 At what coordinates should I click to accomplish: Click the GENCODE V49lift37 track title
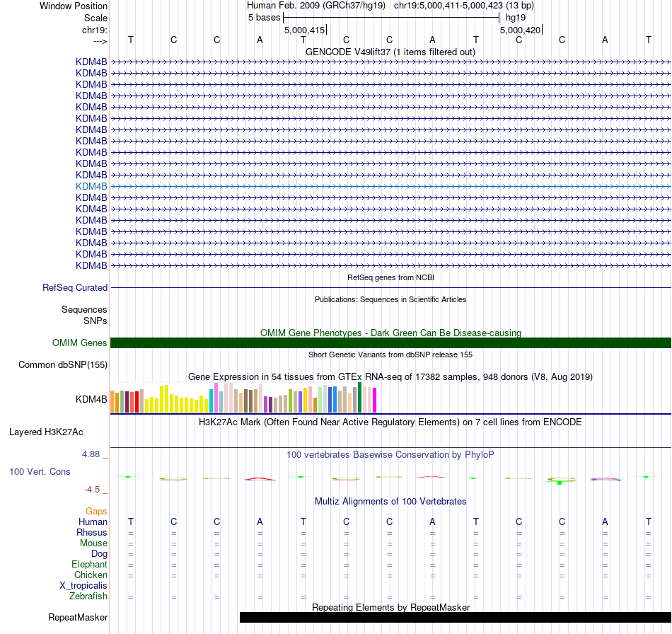tap(390, 52)
